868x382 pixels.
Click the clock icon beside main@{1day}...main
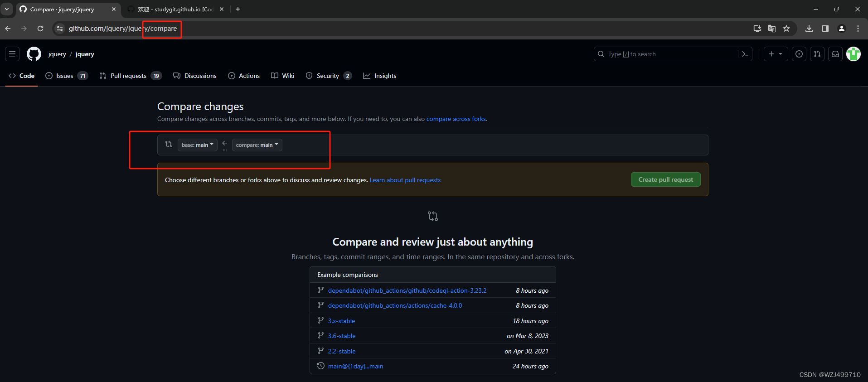[320, 366]
